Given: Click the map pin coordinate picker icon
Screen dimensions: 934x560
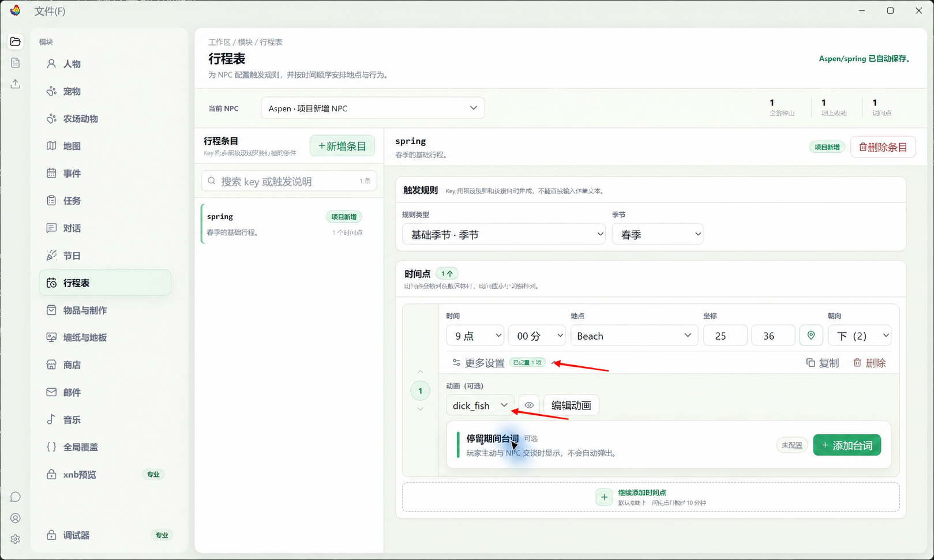Looking at the screenshot, I should (811, 336).
